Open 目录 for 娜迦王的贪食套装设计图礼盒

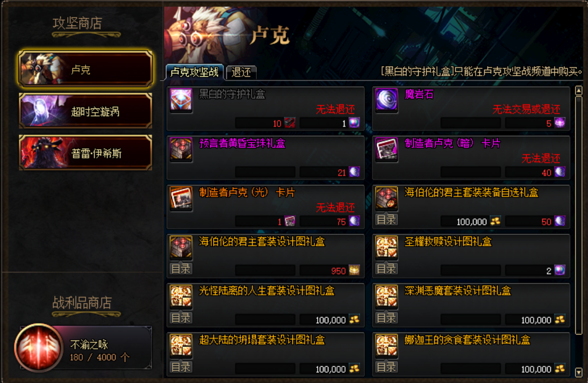tap(386, 367)
